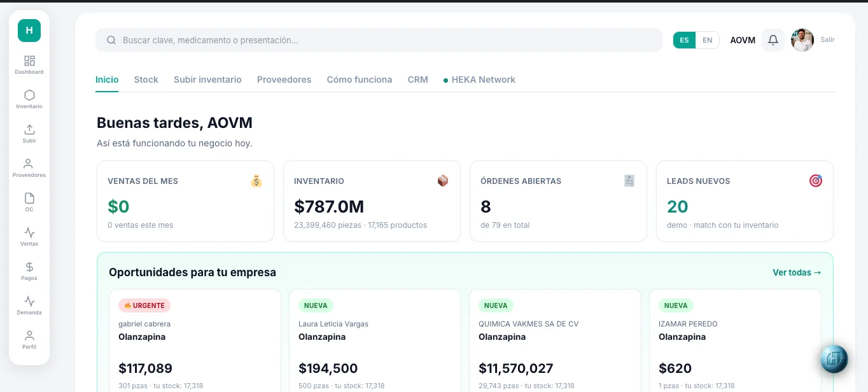Click the notifications bell icon
Viewport: 868px width, 392px height.
coord(773,40)
